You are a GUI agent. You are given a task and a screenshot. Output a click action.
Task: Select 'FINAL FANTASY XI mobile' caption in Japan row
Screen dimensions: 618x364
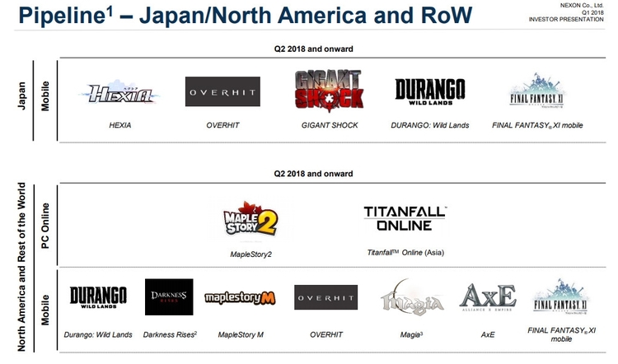click(x=537, y=125)
